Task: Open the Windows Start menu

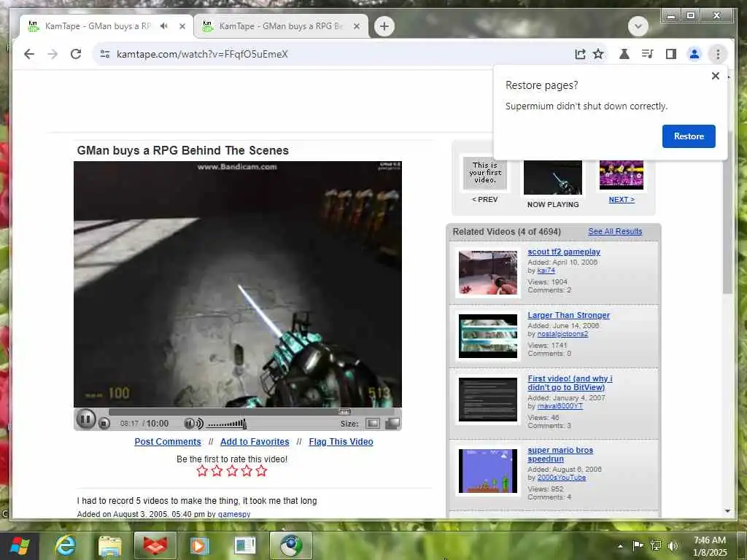Action: (x=20, y=545)
